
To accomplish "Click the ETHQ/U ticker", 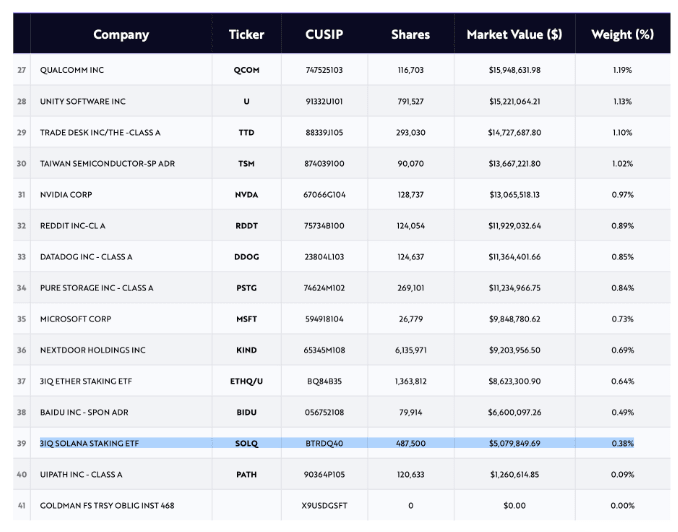I will click(x=246, y=381).
